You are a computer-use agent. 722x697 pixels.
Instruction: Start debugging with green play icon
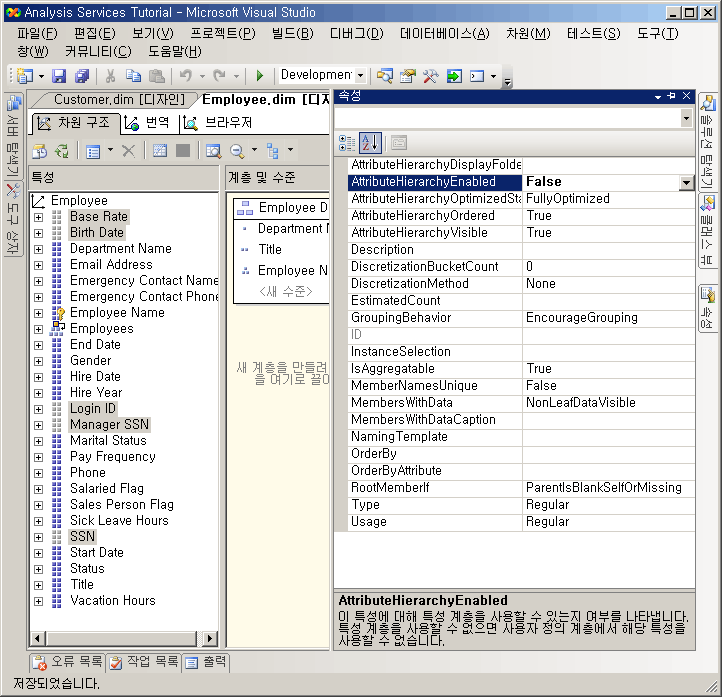click(259, 76)
